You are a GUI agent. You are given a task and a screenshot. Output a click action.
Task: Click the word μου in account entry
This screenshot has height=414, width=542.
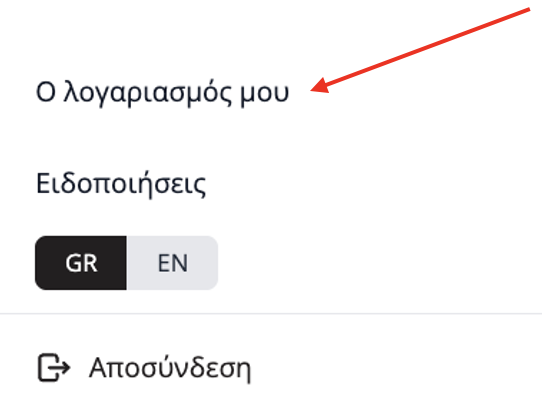coord(264,94)
